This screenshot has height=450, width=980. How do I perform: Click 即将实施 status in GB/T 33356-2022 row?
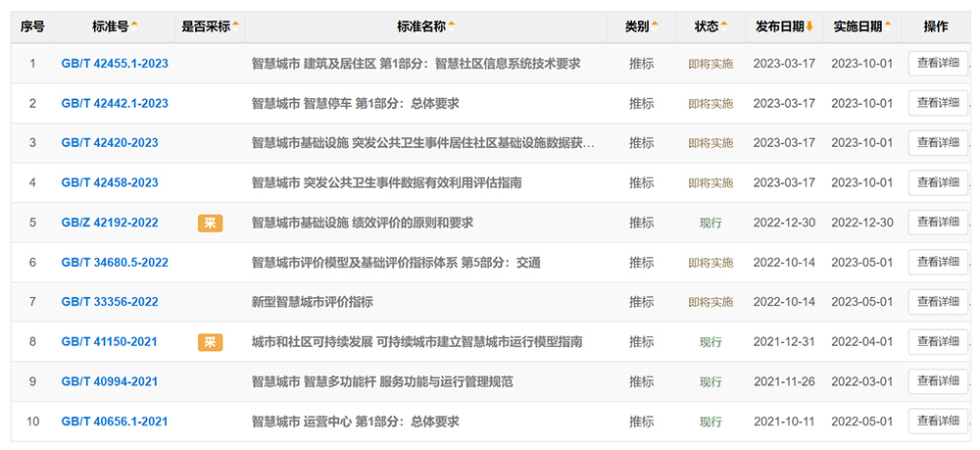pos(710,303)
